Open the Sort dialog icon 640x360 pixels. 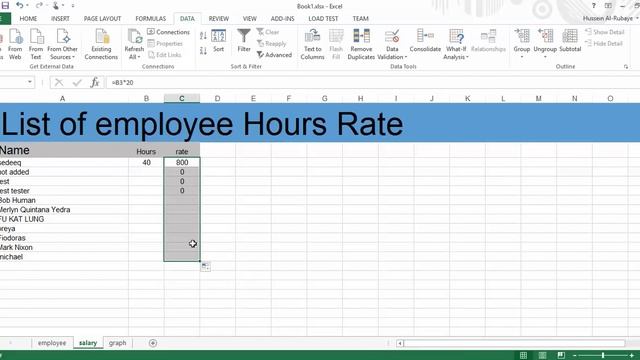218,41
